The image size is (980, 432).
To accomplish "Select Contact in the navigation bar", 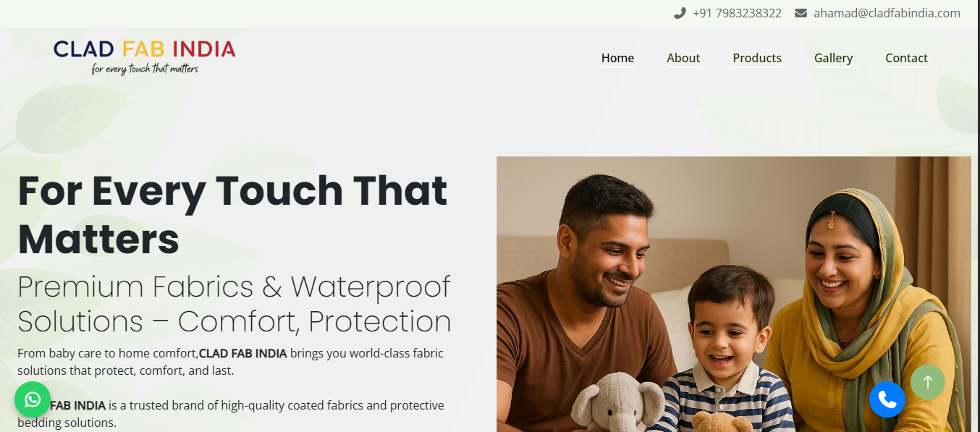I will click(x=906, y=58).
